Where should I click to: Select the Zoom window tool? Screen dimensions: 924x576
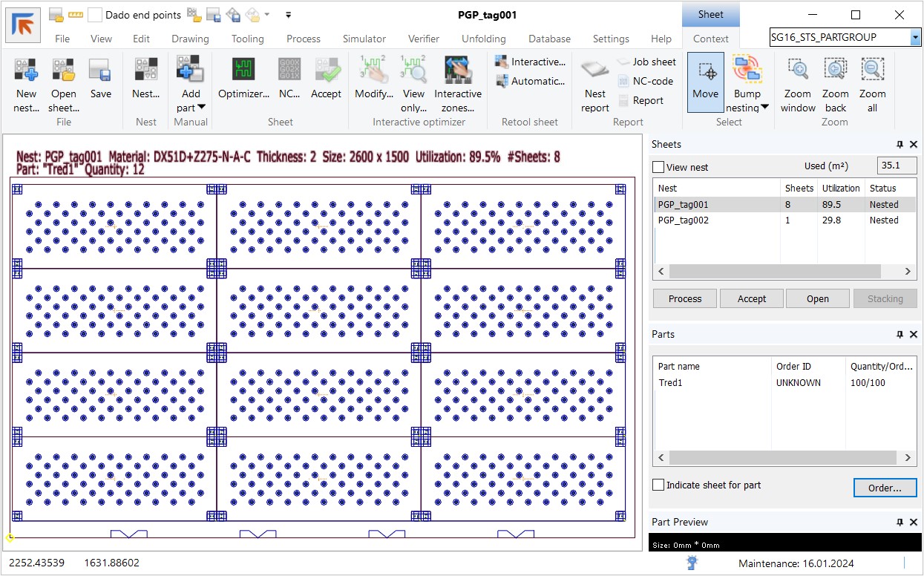798,71
